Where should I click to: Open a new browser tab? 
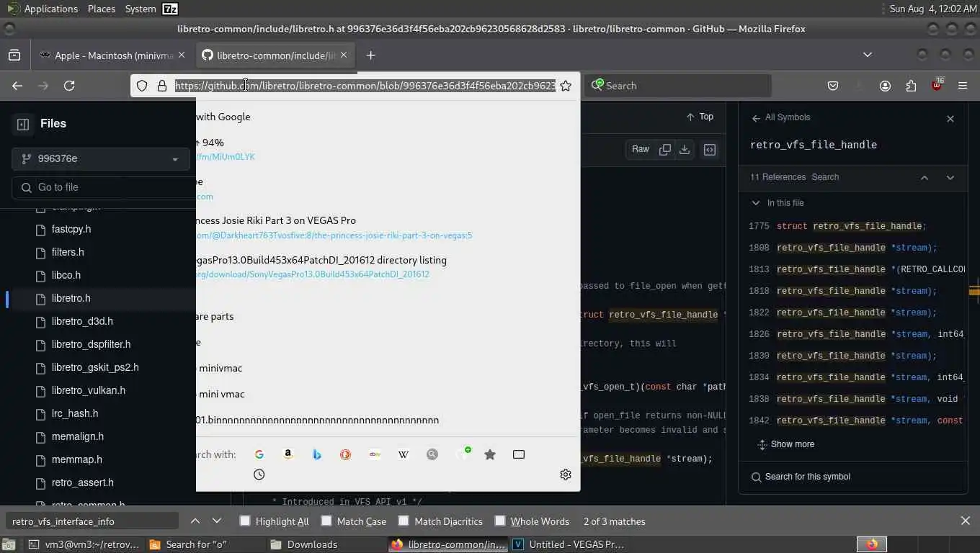(x=370, y=55)
